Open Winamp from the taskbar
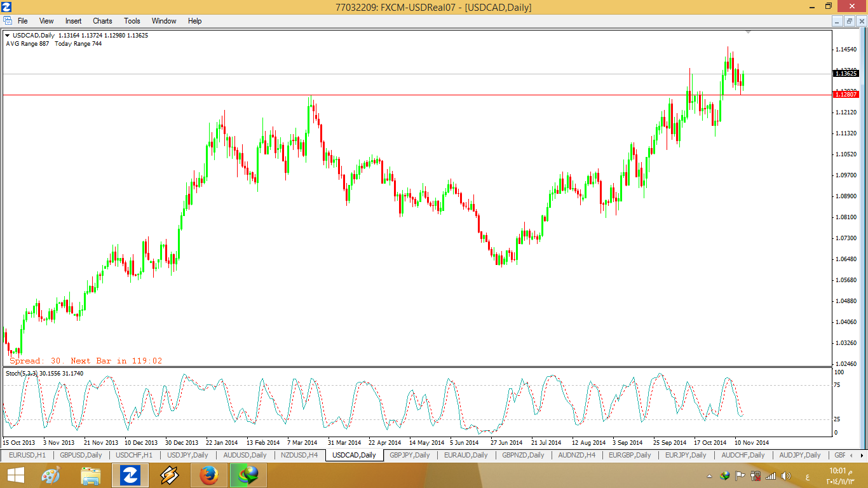The image size is (868, 488). point(170,475)
